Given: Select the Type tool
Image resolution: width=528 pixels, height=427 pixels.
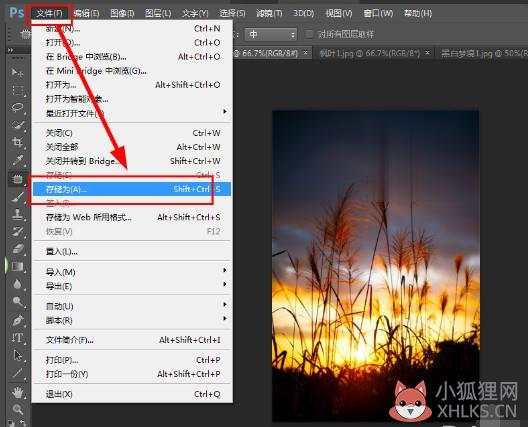Looking at the screenshot, I should [x=18, y=337].
